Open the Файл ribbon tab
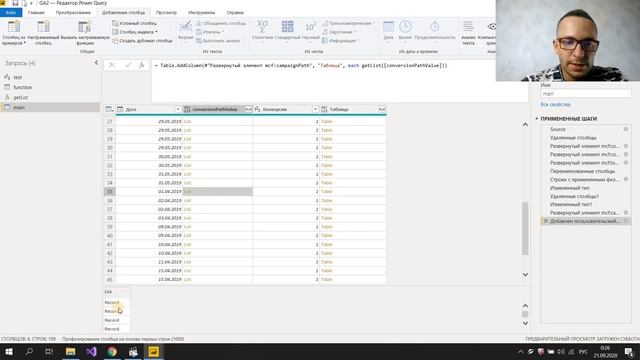Image resolution: width=640 pixels, height=360 pixels. click(11, 12)
